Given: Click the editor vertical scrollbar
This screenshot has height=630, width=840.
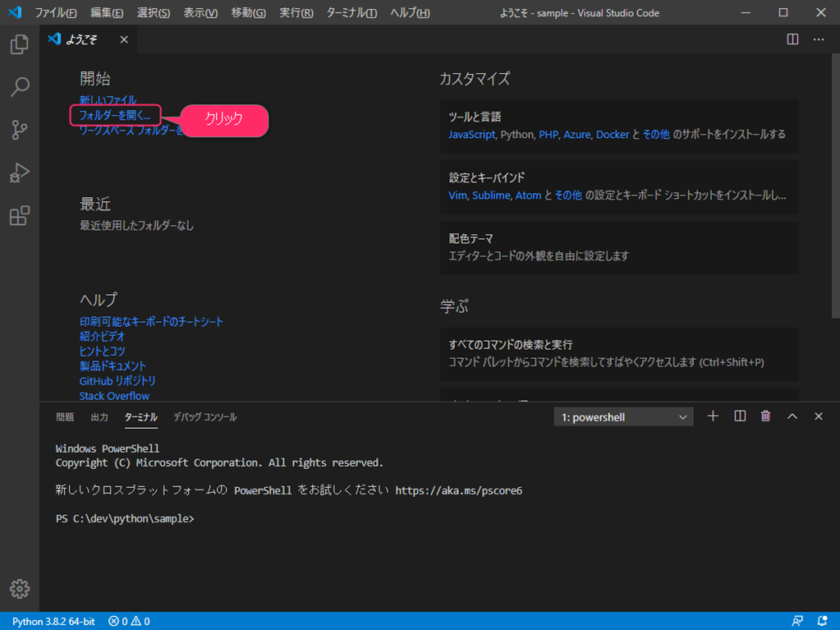Looking at the screenshot, I should [836, 186].
